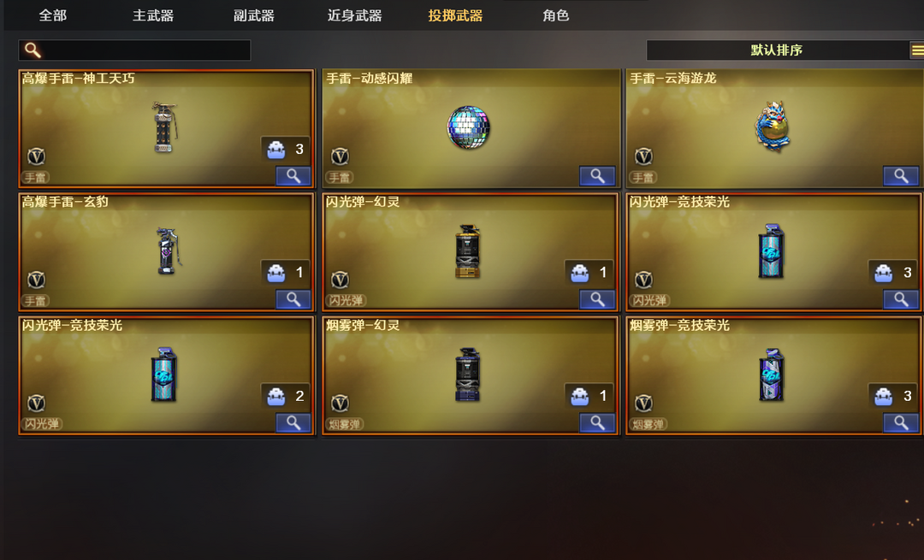The height and width of the screenshot is (560, 924).
Task: Open the 默认排序 sort dropdown
Action: click(778, 50)
